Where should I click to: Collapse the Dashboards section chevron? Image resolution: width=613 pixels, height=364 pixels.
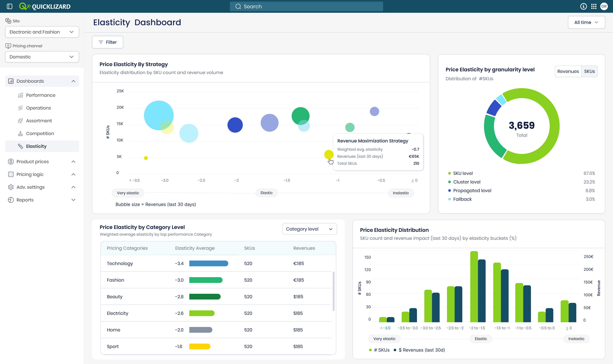(73, 81)
